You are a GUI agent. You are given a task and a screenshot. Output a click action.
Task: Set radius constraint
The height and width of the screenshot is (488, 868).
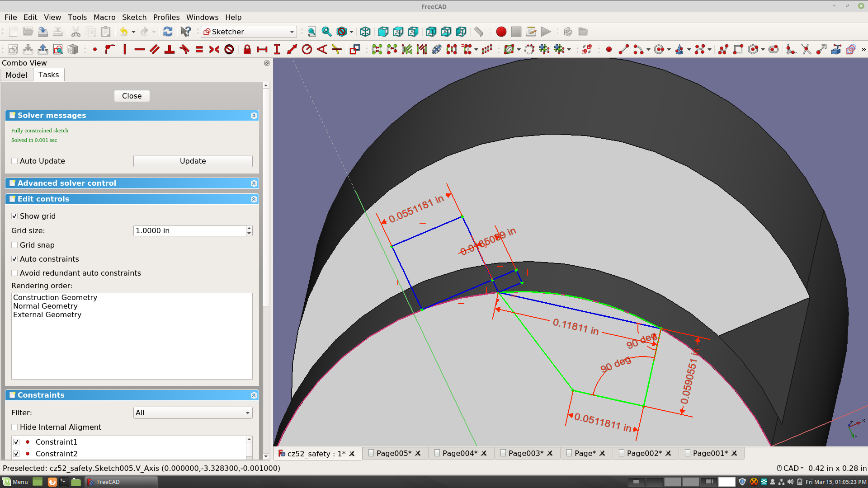[307, 49]
